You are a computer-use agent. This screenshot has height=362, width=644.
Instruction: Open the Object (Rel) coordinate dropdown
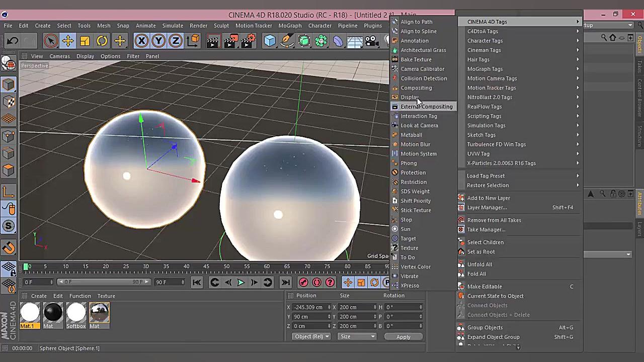(311, 336)
